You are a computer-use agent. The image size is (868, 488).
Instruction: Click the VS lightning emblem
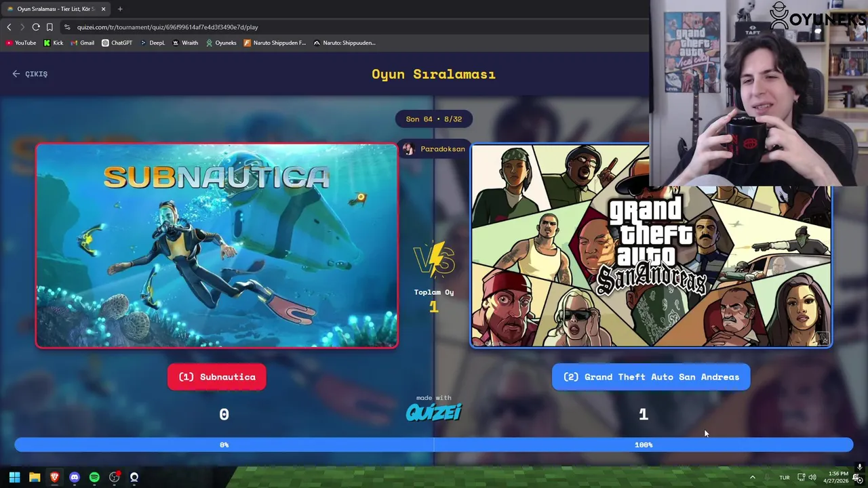click(x=434, y=260)
